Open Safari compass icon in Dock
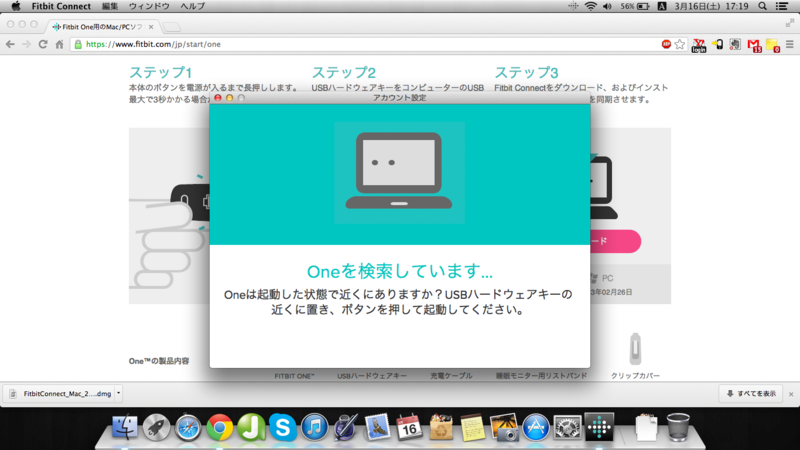Screen dimensions: 800x450 coord(188,427)
